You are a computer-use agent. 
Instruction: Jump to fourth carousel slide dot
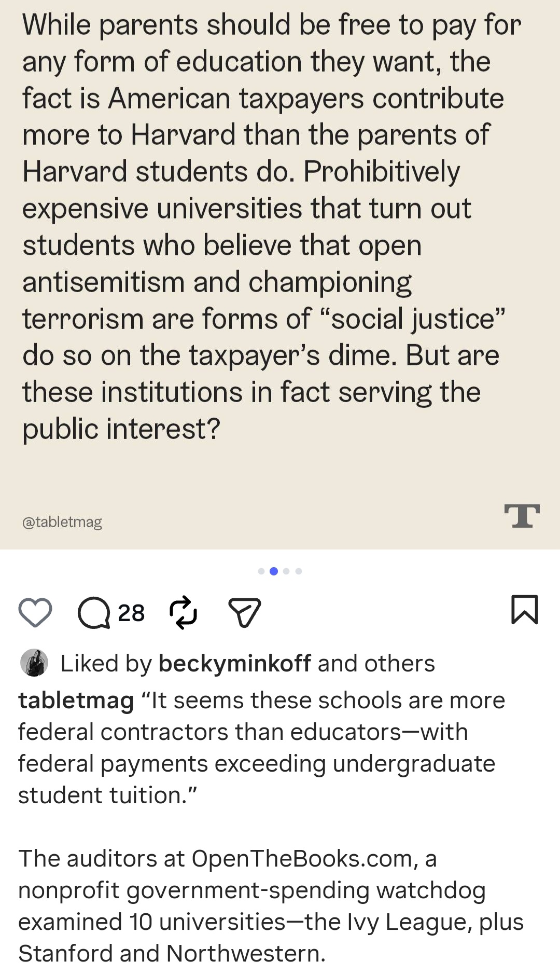pos(299,571)
